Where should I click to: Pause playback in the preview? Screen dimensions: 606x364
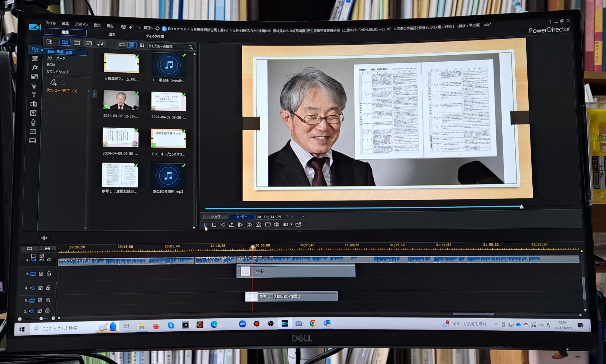pos(205,225)
